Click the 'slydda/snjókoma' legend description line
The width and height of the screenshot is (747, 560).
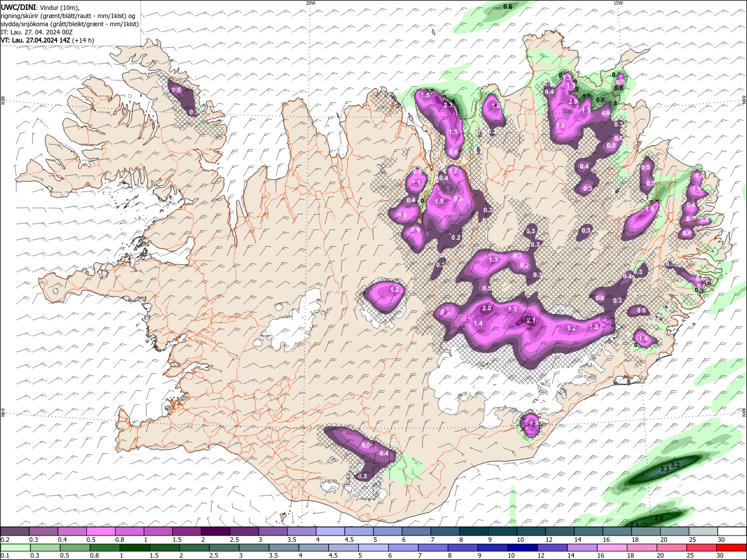[x=69, y=24]
